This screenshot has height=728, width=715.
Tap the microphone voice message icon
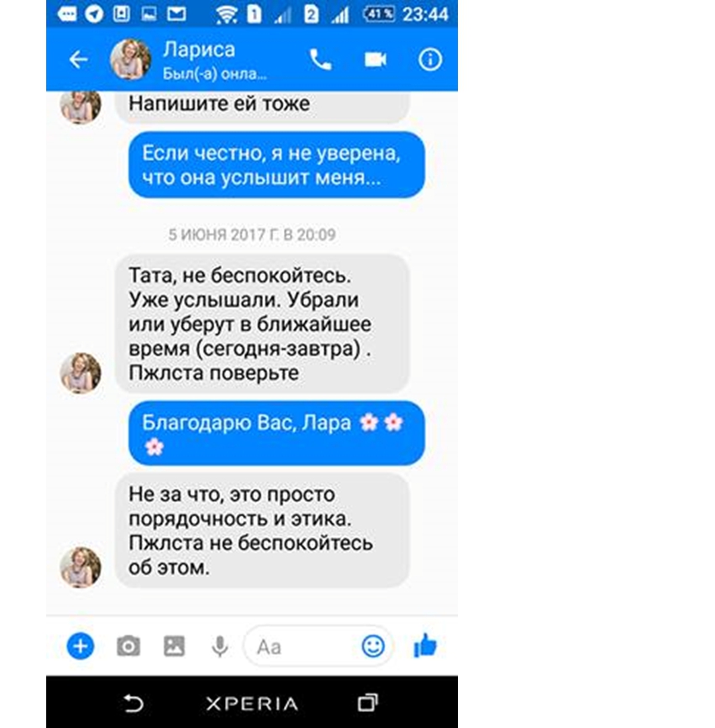point(220,646)
